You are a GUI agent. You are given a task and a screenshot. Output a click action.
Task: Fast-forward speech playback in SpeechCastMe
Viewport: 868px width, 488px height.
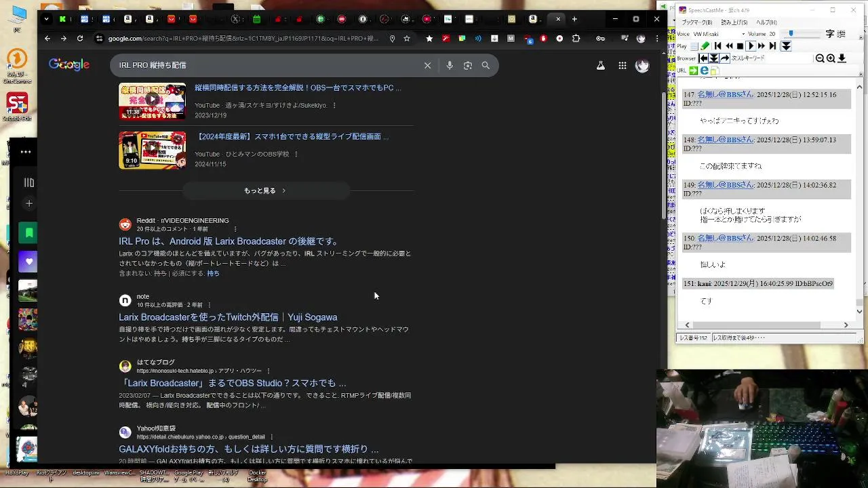pyautogui.click(x=762, y=46)
